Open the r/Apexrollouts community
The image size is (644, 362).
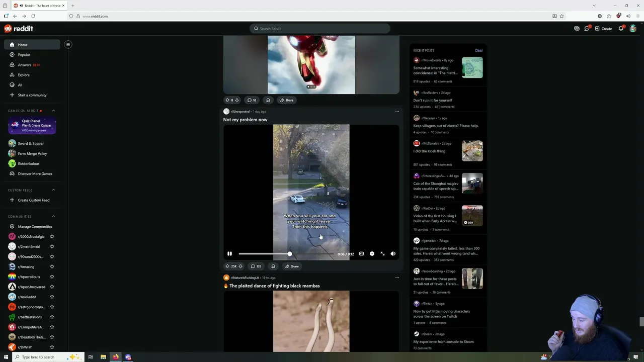(x=29, y=277)
